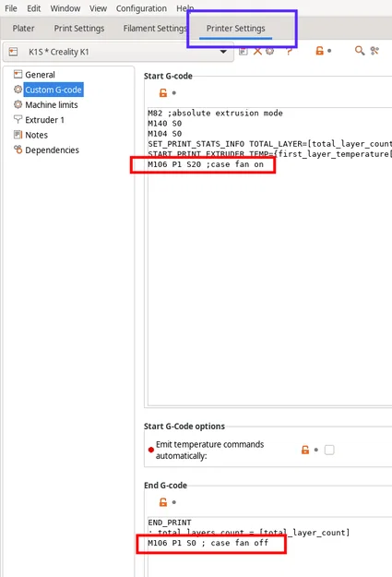Open the File menu

pos(11,8)
